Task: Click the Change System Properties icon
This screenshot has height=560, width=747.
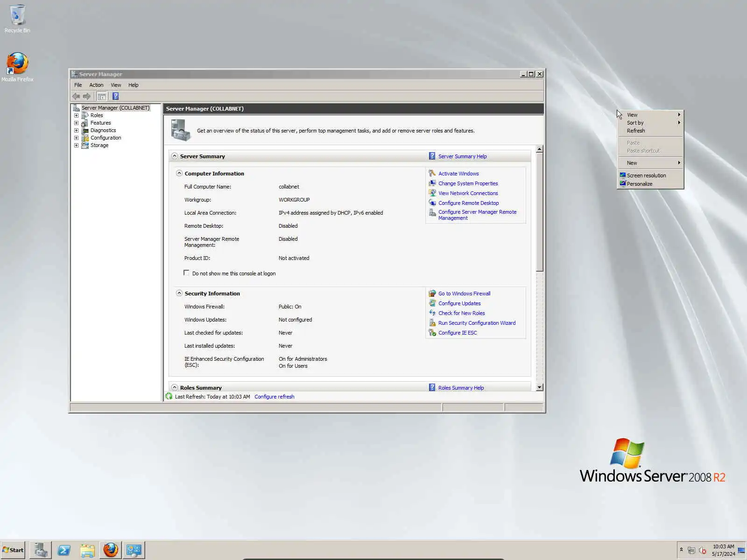Action: pos(432,183)
